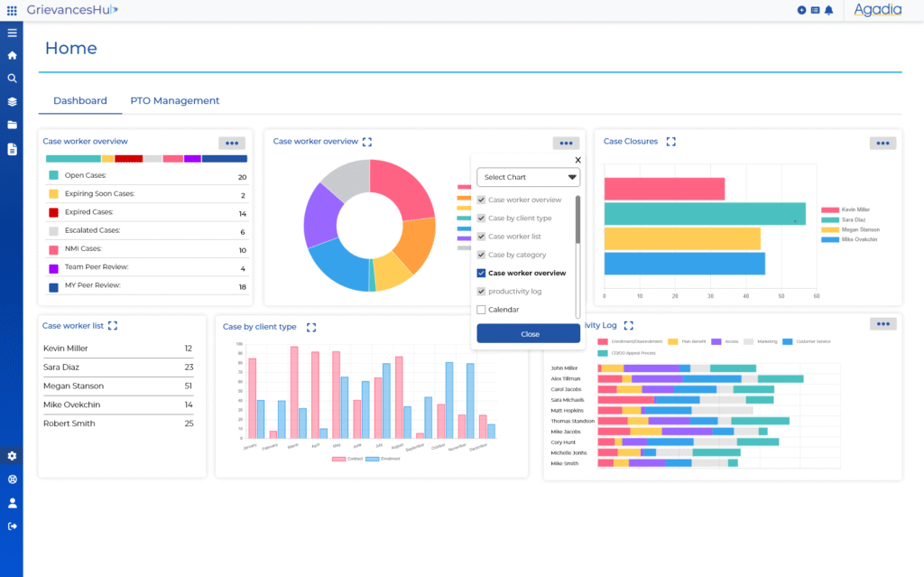Open the life-ring support icon in sidebar
The width and height of the screenshot is (924, 577).
(x=12, y=479)
